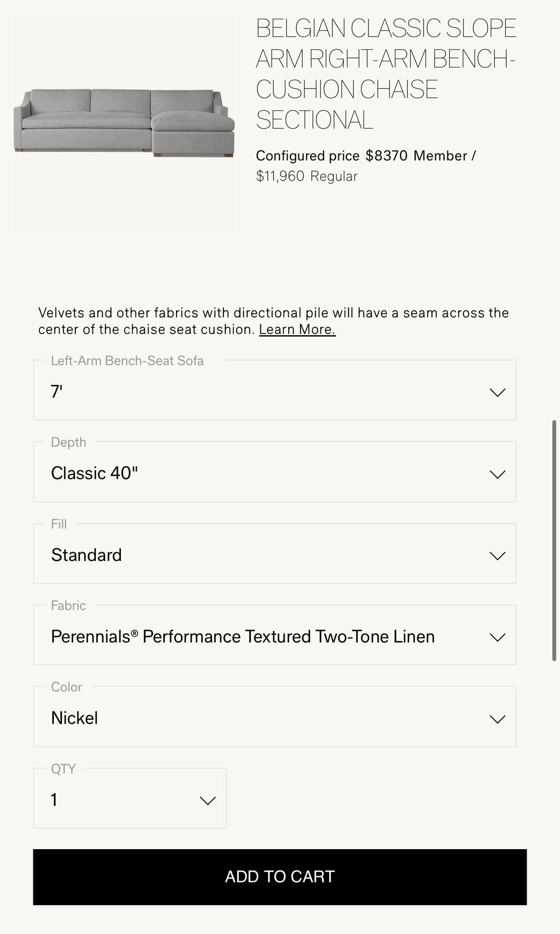Screen dimensions: 560x934
Task: Click the gray sectional sofa product image
Action: pyautogui.click(x=124, y=123)
